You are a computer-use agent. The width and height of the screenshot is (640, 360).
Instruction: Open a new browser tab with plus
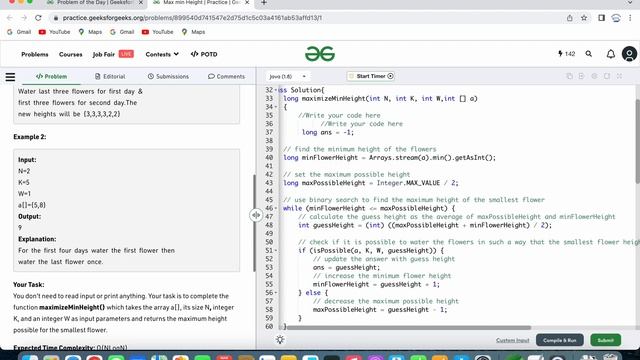tap(264, 3)
